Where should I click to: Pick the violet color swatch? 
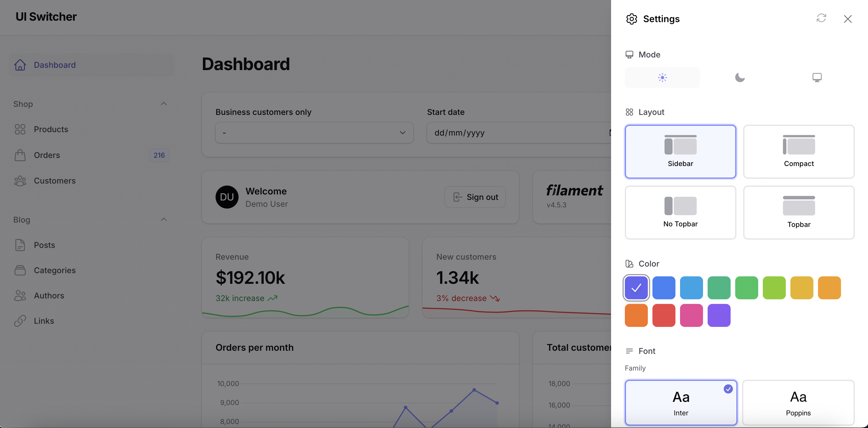pyautogui.click(x=719, y=315)
